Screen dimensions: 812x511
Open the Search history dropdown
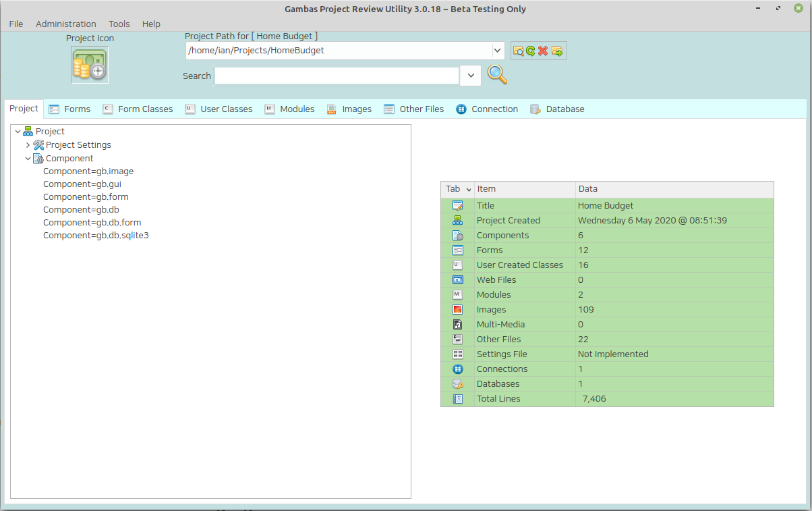pos(471,76)
